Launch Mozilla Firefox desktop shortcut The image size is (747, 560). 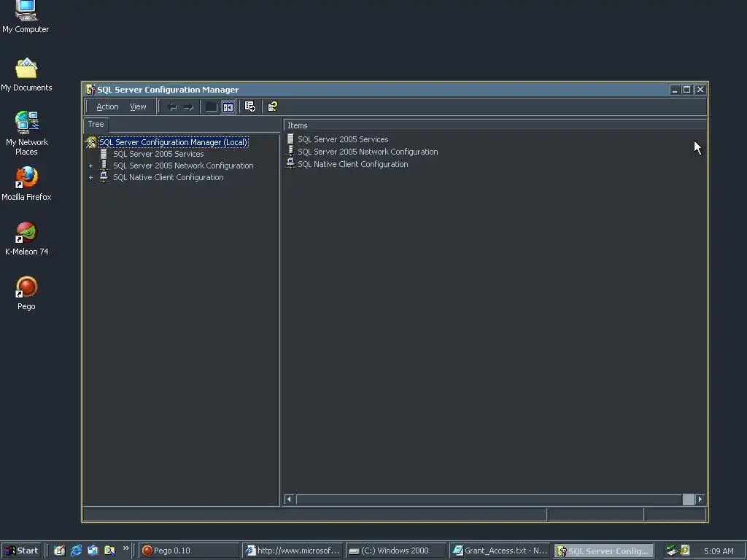click(x=26, y=183)
